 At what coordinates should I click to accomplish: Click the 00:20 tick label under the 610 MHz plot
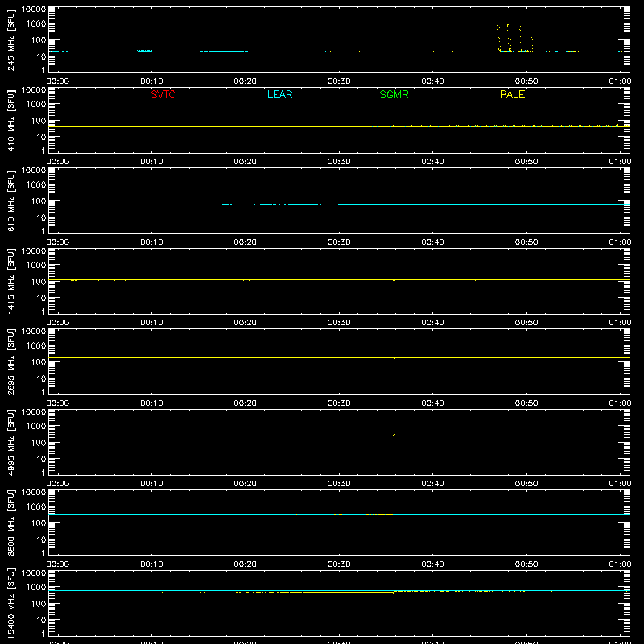[x=246, y=242]
